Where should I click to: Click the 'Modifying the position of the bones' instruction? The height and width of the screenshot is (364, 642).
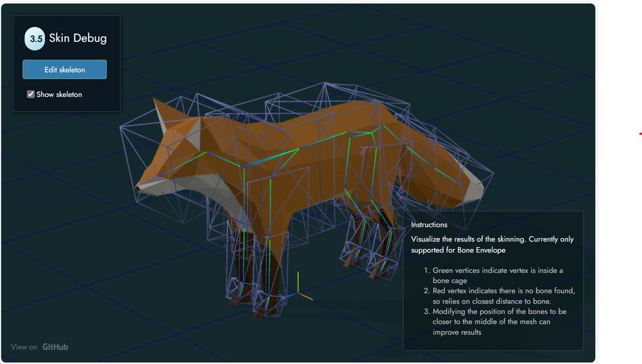pyautogui.click(x=499, y=322)
